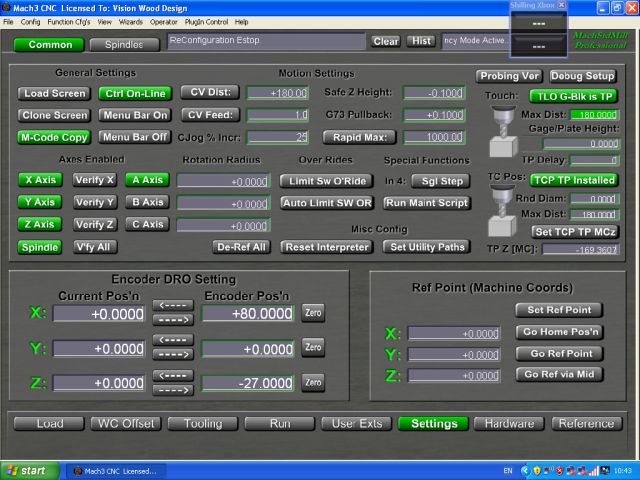Open the File menu
Viewport: 640px width, 480px height.
pyautogui.click(x=8, y=22)
